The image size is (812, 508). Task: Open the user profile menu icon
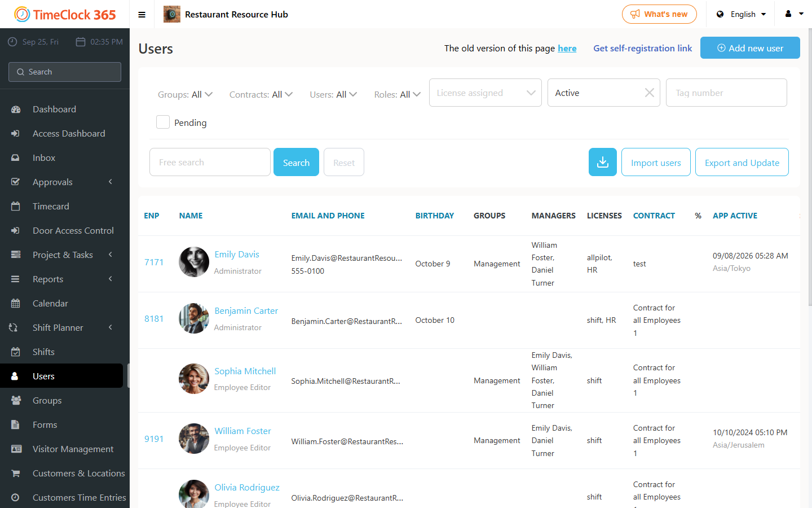794,14
